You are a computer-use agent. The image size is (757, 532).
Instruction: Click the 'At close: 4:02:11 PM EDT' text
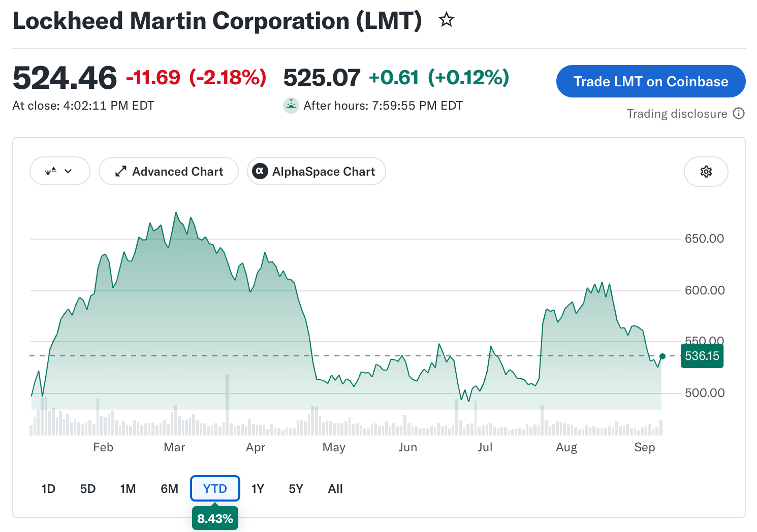pyautogui.click(x=83, y=106)
